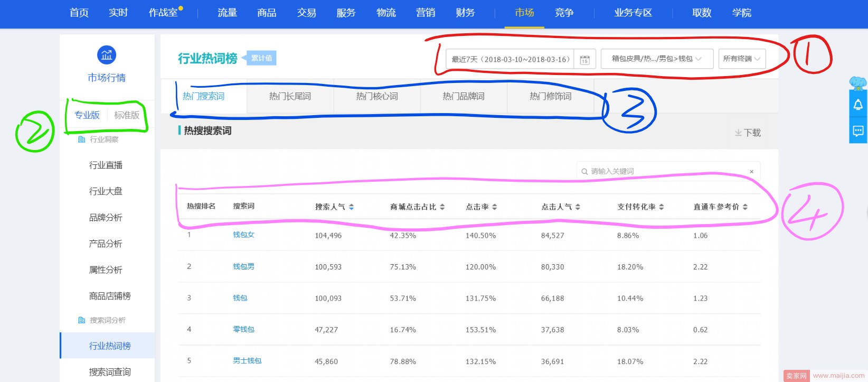
Task: Sort by 支付转化率 arrows
Action: (662, 207)
